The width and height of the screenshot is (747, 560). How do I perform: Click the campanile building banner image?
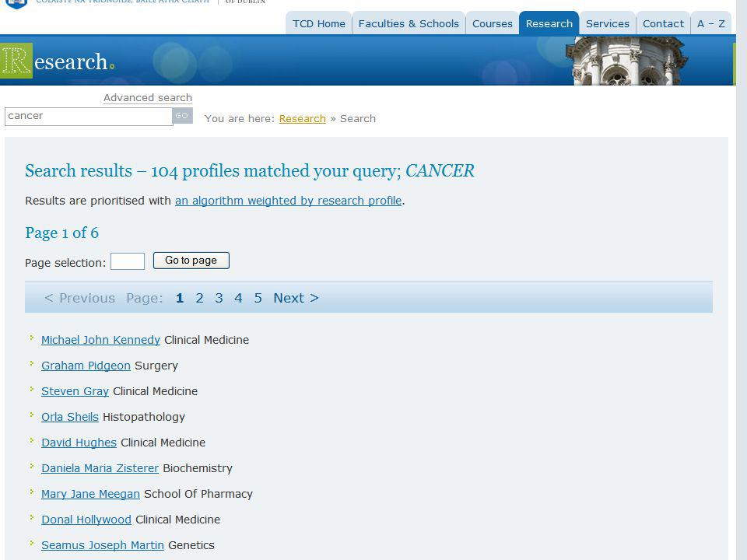coord(626,61)
